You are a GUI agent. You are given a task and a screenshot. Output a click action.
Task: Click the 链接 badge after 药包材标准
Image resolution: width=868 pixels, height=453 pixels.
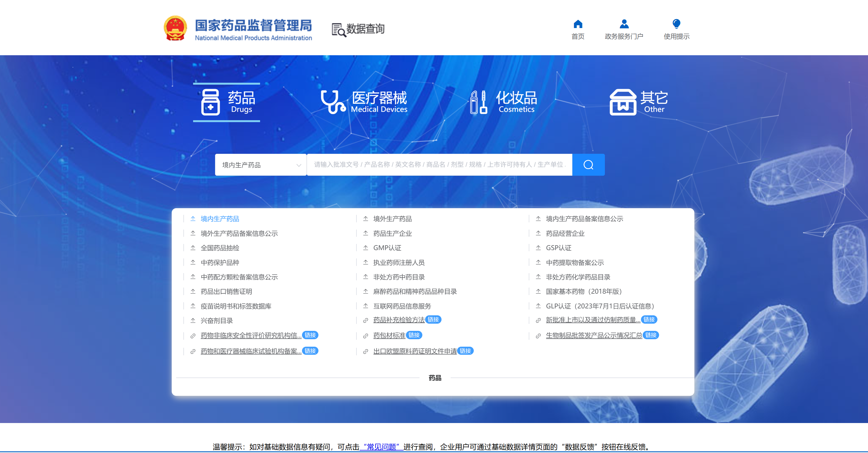click(414, 335)
